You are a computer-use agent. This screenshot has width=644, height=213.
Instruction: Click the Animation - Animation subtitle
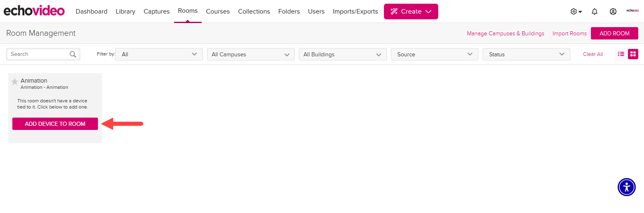(x=44, y=87)
